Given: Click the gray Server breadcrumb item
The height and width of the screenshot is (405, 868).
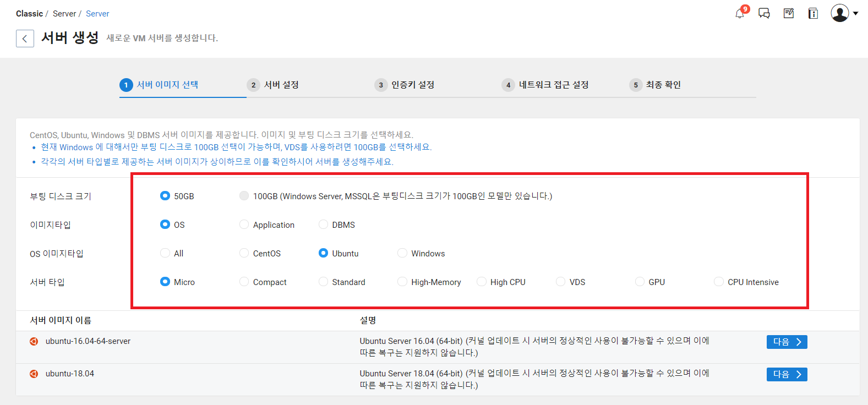Looking at the screenshot, I should pyautogui.click(x=64, y=14).
